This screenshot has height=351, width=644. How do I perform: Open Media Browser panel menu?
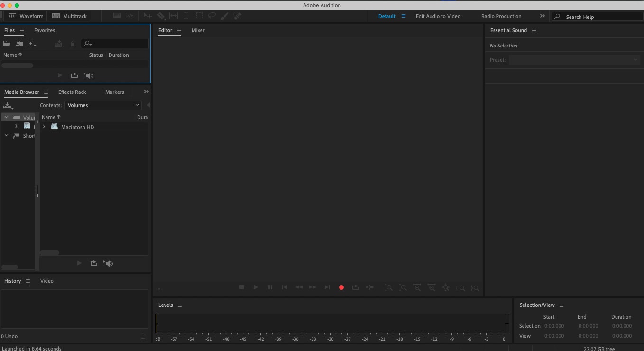[x=46, y=92]
